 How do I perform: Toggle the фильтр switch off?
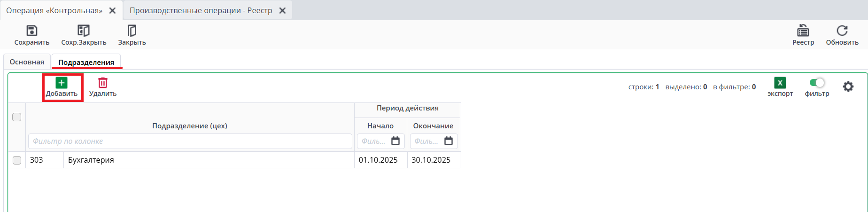pyautogui.click(x=817, y=83)
